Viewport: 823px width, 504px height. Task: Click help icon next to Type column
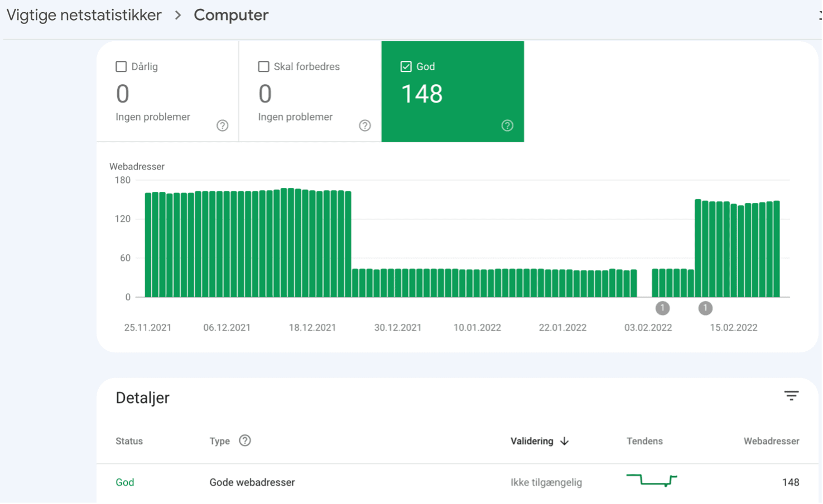coord(245,440)
